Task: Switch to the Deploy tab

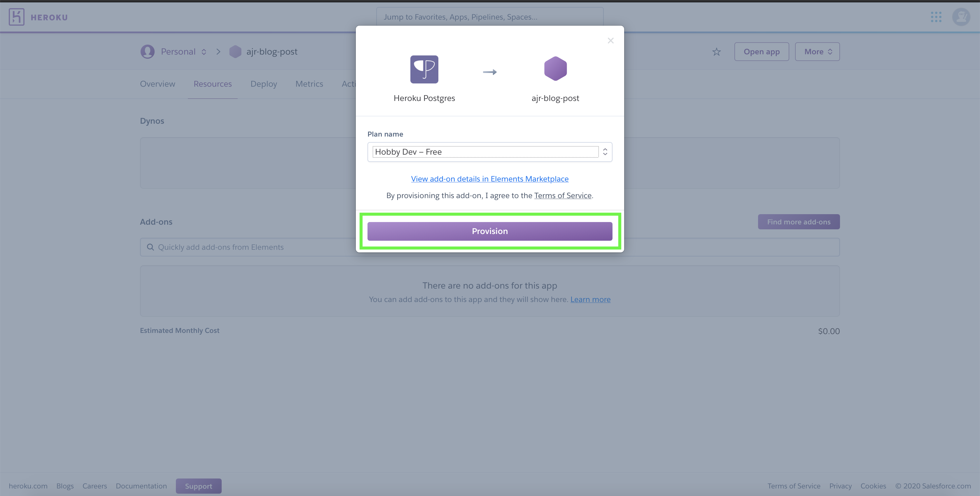Action: [x=264, y=84]
